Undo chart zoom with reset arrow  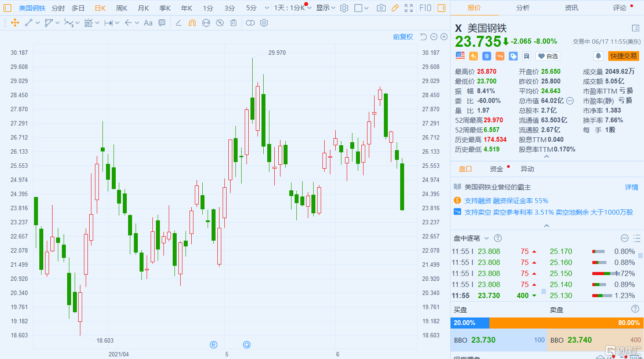[x=423, y=37]
